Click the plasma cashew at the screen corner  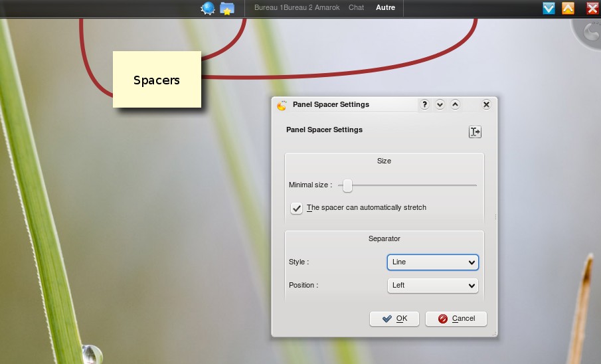(x=590, y=31)
